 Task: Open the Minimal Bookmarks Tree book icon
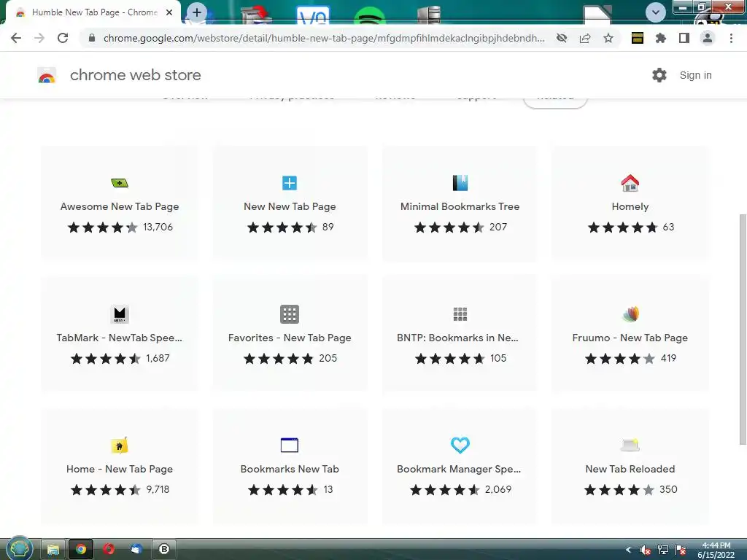(x=460, y=183)
